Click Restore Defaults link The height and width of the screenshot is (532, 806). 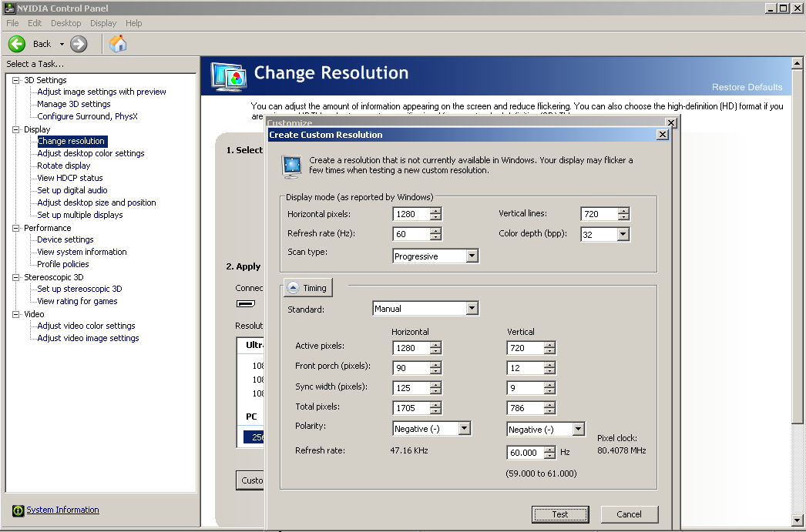[x=747, y=87]
